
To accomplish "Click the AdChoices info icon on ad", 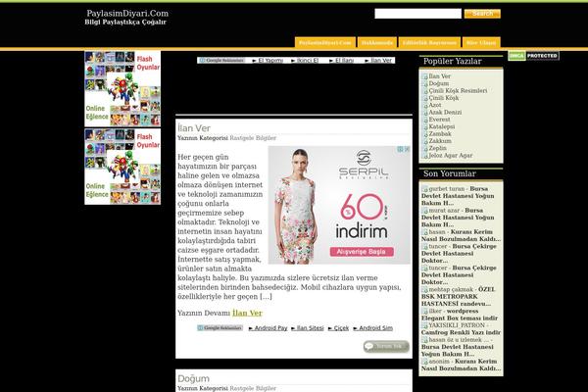I will (x=401, y=149).
